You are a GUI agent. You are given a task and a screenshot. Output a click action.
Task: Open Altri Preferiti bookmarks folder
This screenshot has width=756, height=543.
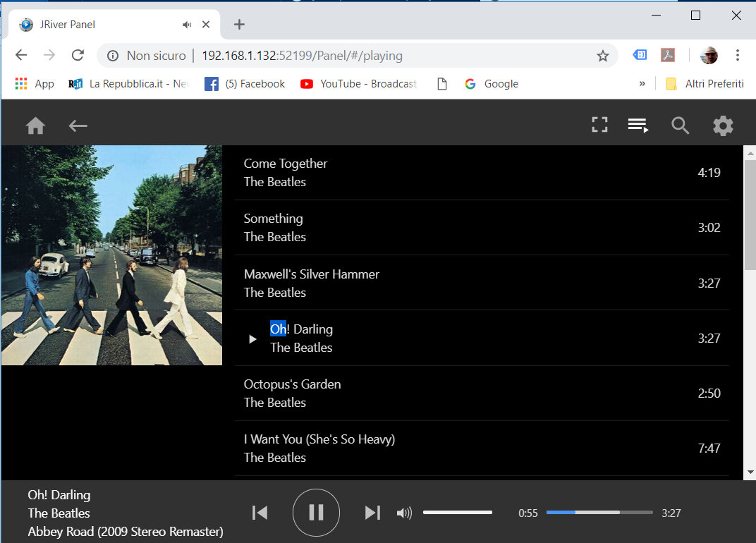click(705, 84)
